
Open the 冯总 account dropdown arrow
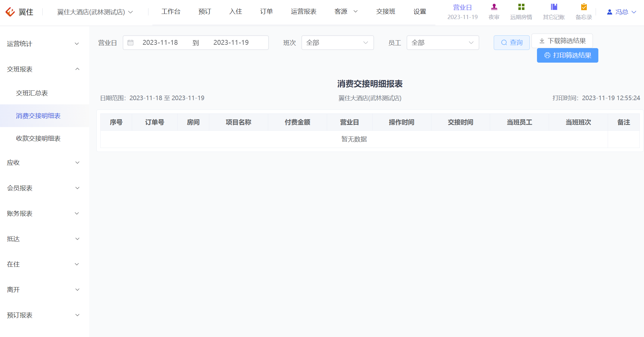[x=634, y=12]
